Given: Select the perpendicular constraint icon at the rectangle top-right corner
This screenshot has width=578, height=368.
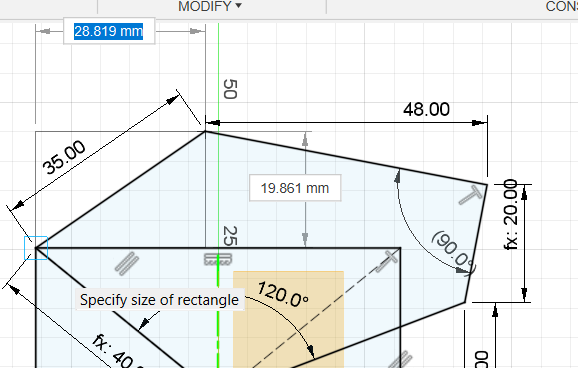Looking at the screenshot, I should (387, 261).
